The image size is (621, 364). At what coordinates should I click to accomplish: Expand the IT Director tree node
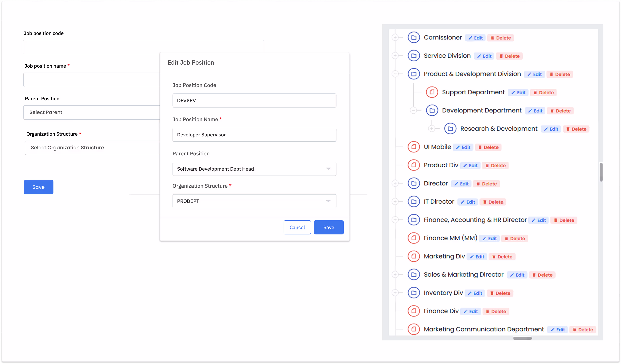coord(395,202)
